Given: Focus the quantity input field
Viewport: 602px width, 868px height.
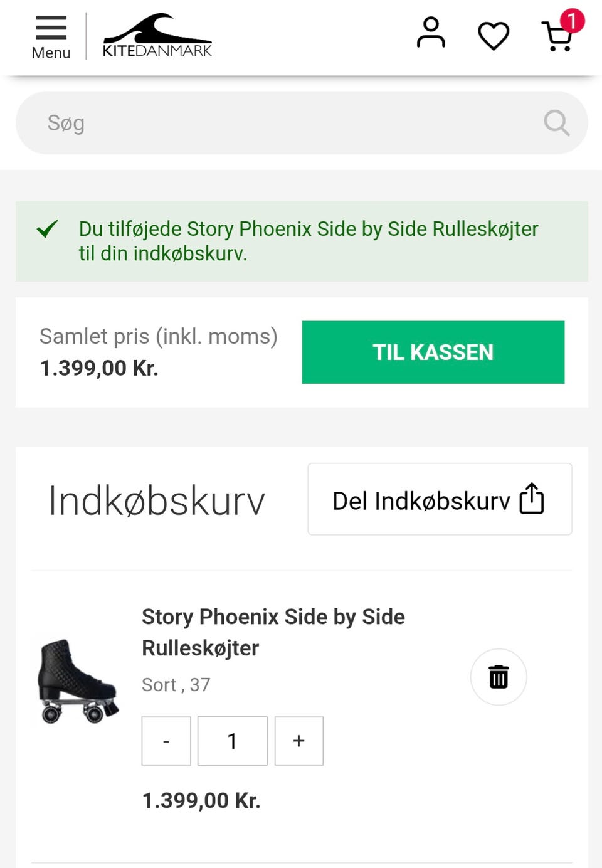Looking at the screenshot, I should [232, 741].
